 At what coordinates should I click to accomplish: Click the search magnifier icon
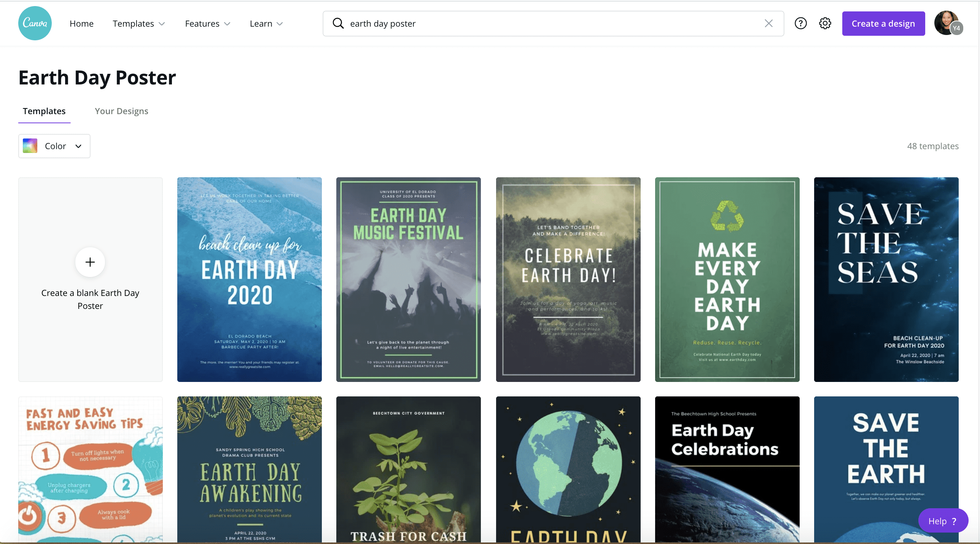click(338, 23)
